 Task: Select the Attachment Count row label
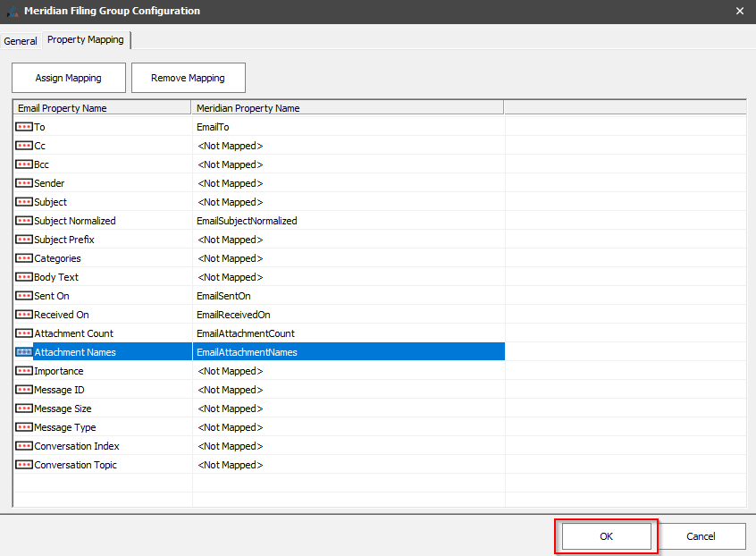74,333
